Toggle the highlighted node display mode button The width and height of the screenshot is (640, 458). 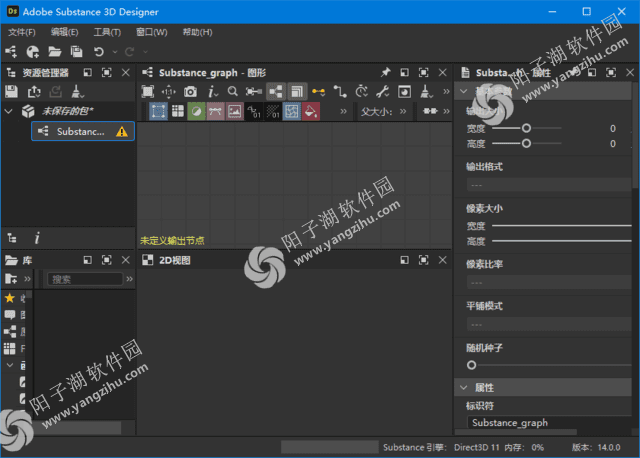click(276, 91)
